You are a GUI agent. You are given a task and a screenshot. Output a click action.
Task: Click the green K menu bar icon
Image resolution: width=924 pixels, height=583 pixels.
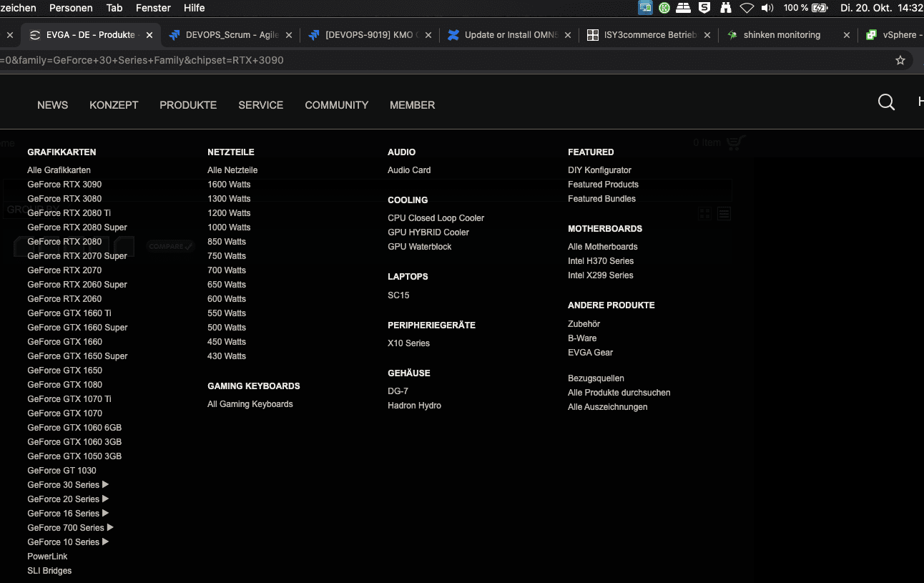[664, 8]
